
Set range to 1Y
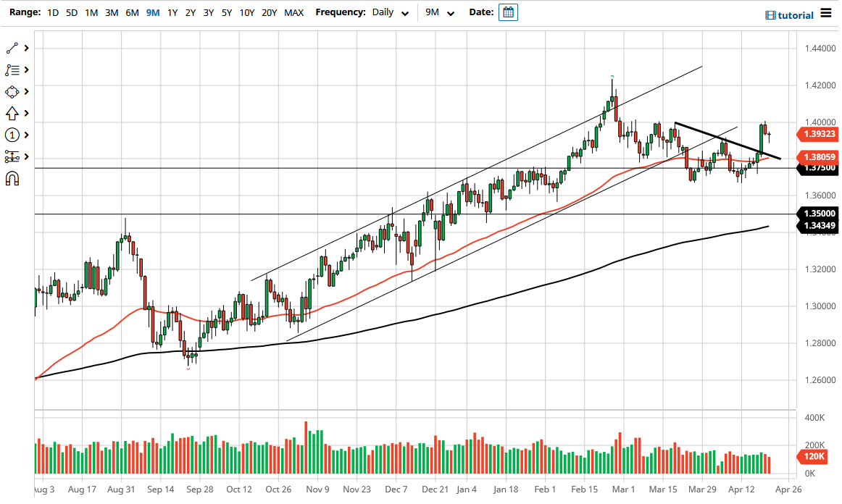click(x=172, y=12)
